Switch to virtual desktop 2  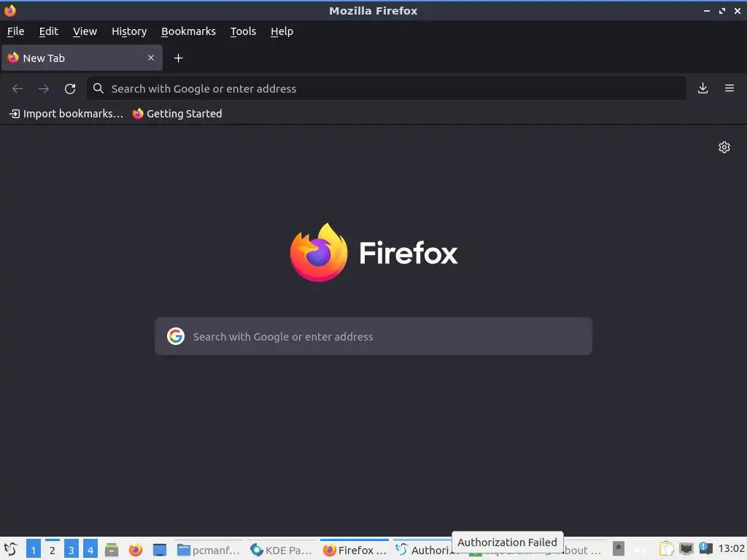tap(53, 550)
